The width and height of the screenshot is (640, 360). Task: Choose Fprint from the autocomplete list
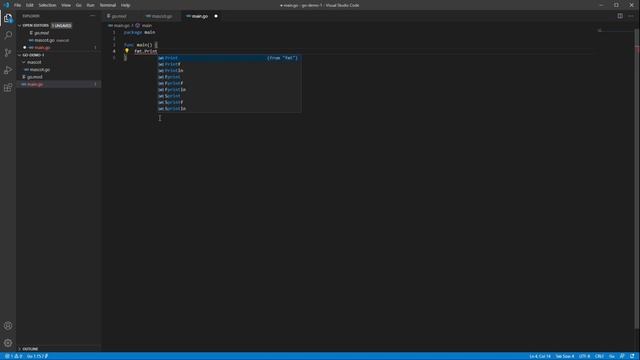tap(229, 77)
